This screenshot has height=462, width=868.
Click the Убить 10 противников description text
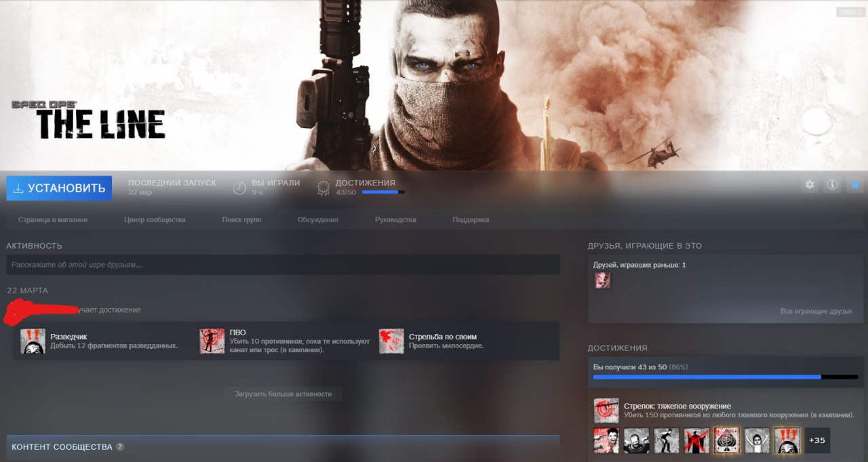pos(300,345)
